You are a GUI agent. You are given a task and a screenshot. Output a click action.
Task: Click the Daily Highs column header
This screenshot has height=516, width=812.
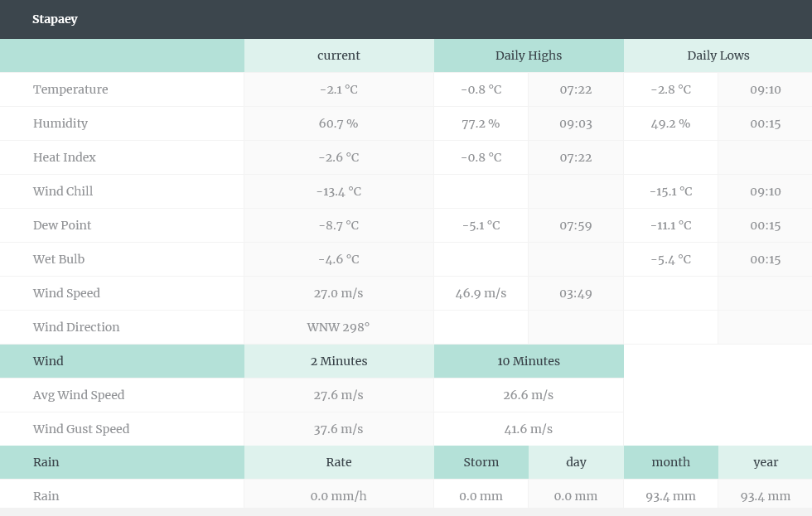pyautogui.click(x=529, y=55)
